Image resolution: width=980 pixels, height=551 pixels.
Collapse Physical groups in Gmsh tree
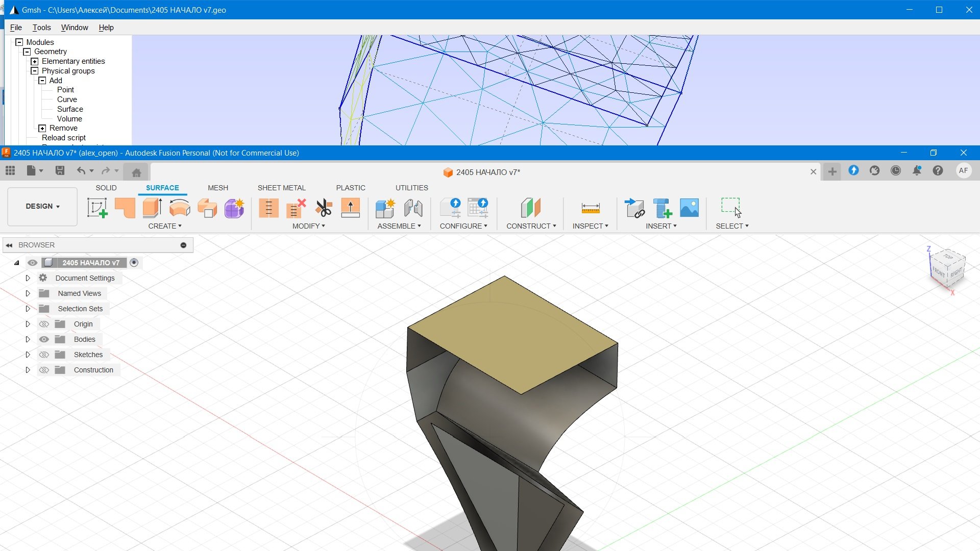[x=35, y=71]
